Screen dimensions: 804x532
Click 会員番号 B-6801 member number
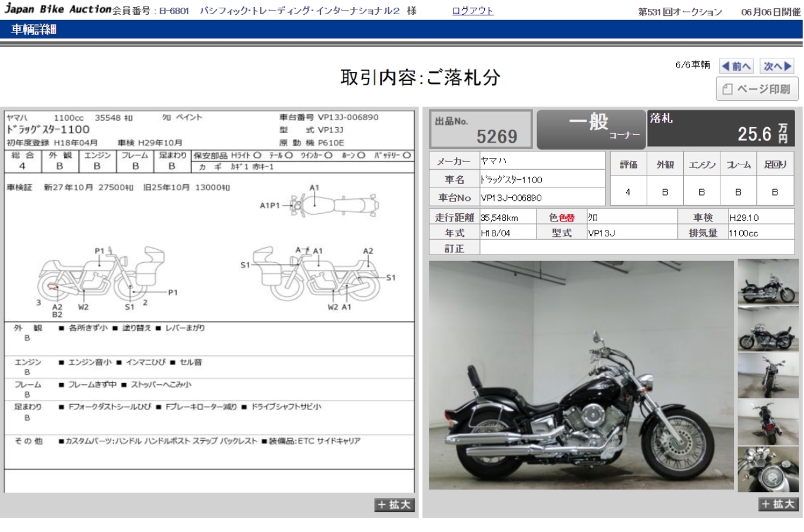(151, 11)
